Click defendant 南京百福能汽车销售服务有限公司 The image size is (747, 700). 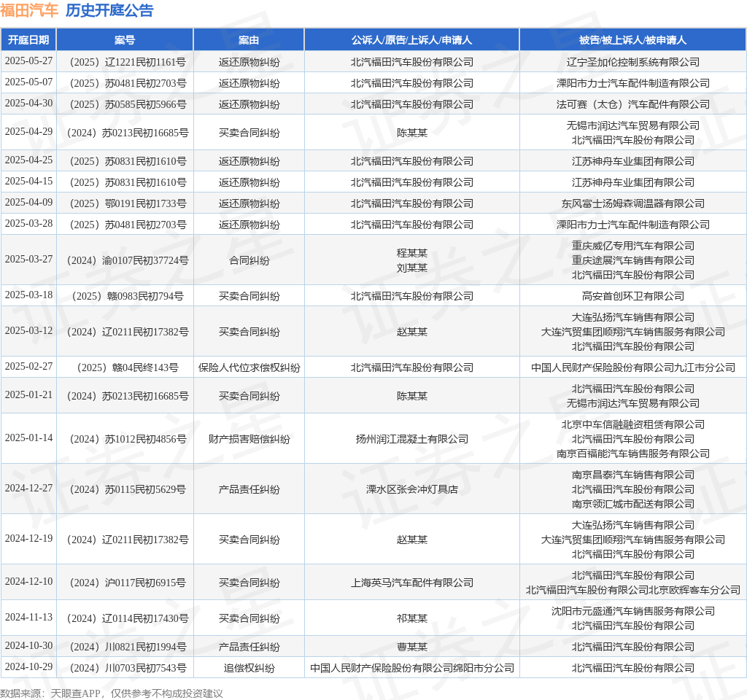pyautogui.click(x=632, y=454)
